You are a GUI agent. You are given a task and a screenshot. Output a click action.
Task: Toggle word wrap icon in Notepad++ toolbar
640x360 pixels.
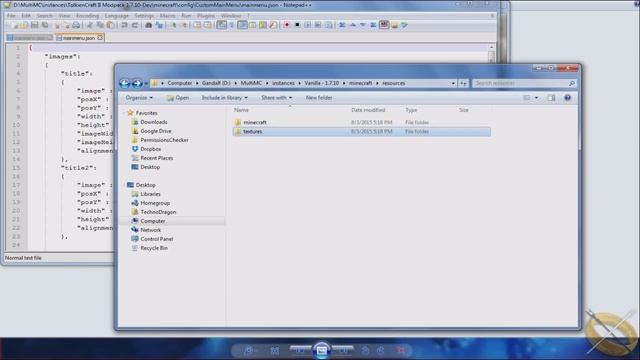tap(221, 25)
